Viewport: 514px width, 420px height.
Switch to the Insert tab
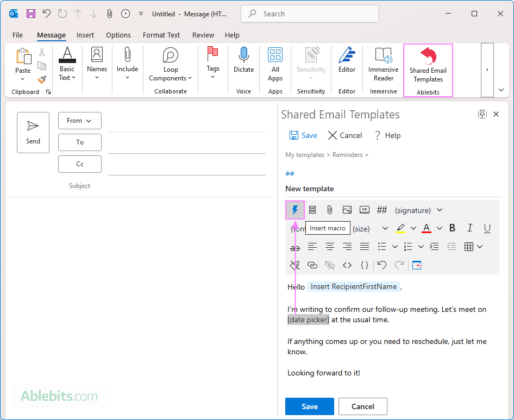85,35
